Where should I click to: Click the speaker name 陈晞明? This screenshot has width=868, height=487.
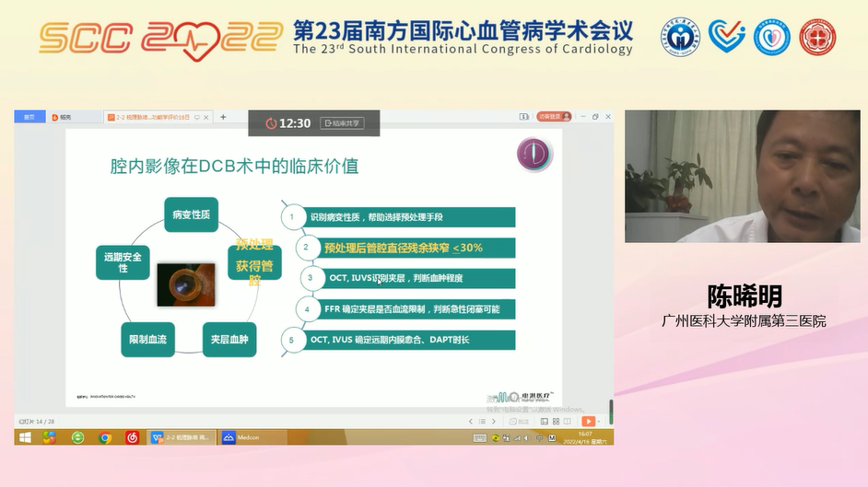pos(745,296)
